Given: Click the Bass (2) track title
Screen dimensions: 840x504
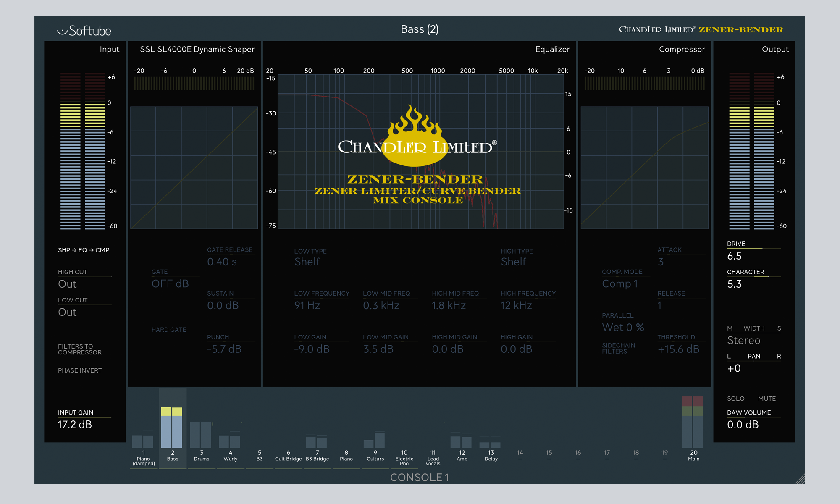Looking at the screenshot, I should 420,29.
